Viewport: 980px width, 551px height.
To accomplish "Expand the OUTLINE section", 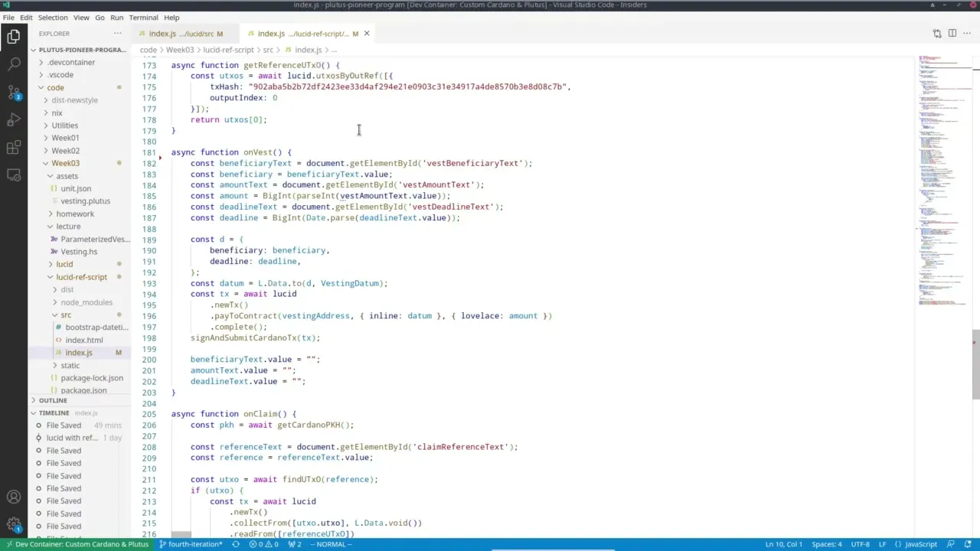I will tap(52, 400).
